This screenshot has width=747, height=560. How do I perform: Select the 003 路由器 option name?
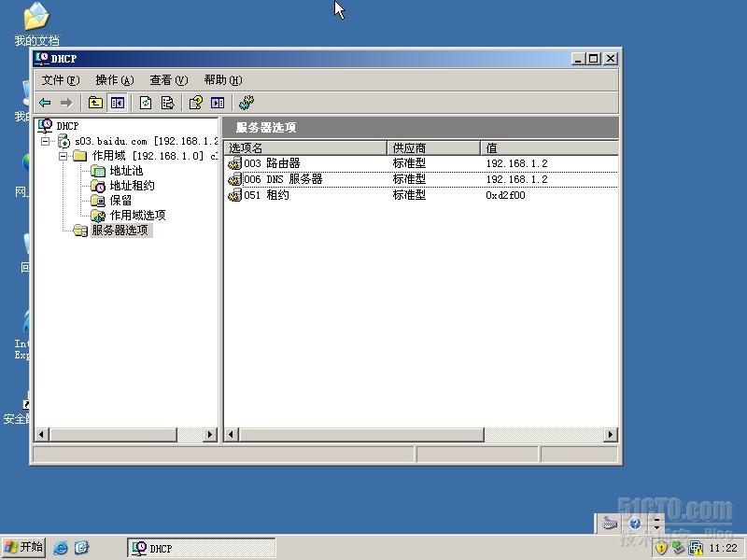pyautogui.click(x=272, y=163)
